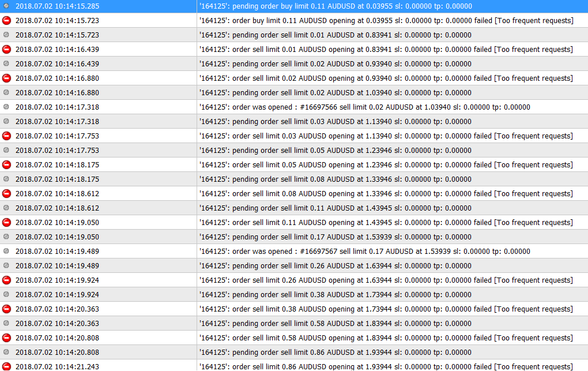The width and height of the screenshot is (588, 371).
Task: Click gray icon of pending sell limit 0.86 row
Action: click(x=6, y=352)
